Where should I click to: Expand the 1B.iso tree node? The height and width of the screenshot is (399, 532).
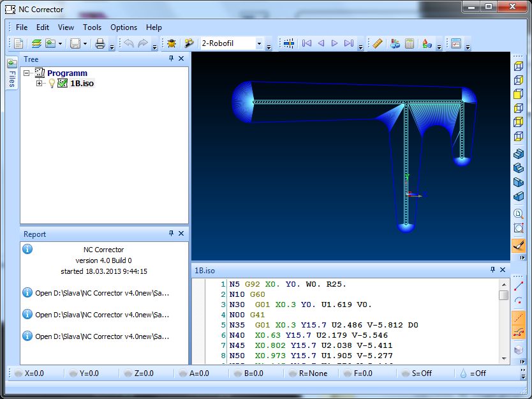pos(39,83)
